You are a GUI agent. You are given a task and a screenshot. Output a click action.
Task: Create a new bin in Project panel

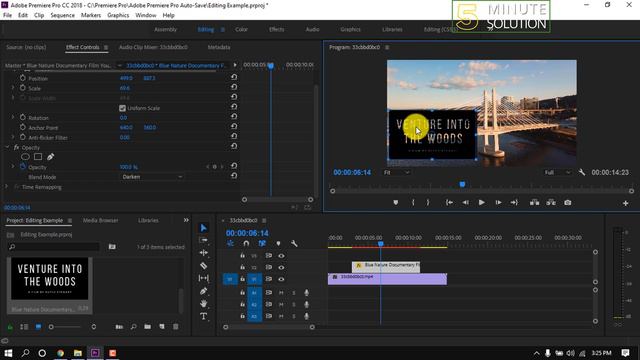pos(147,327)
